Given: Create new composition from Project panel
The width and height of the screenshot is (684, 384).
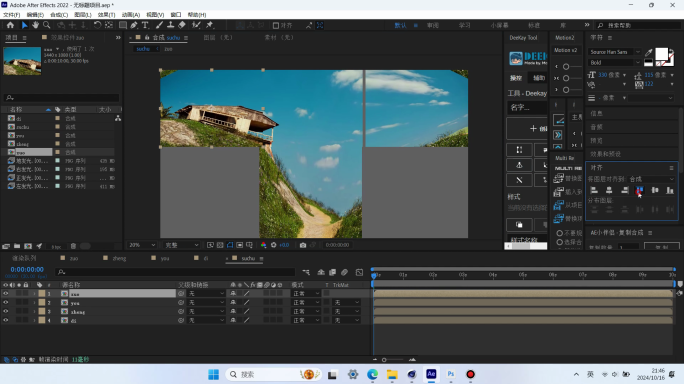Looking at the screenshot, I should tap(28, 246).
